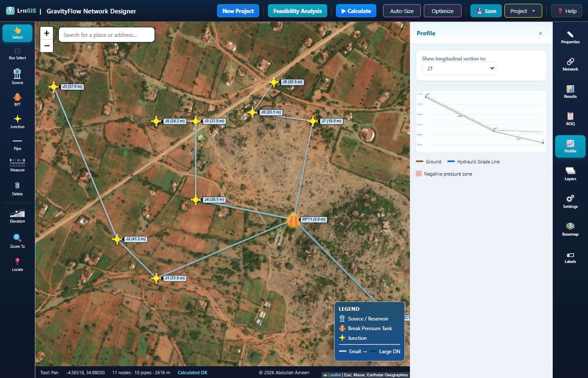Click the longitudinal profile chart
Viewport: 588px width, 378px height.
tap(481, 121)
